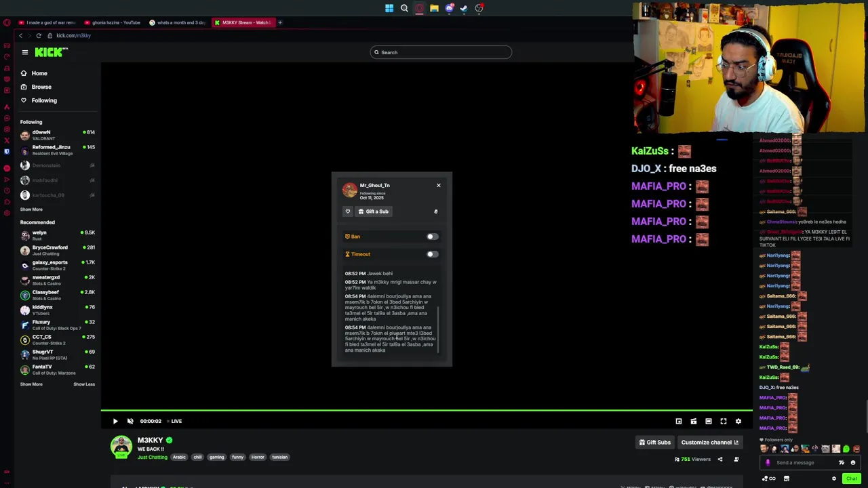Go back in browser history

click(21, 35)
